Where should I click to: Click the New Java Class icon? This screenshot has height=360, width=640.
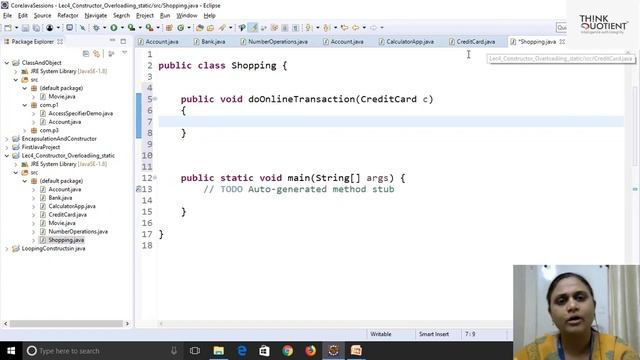pos(180,28)
